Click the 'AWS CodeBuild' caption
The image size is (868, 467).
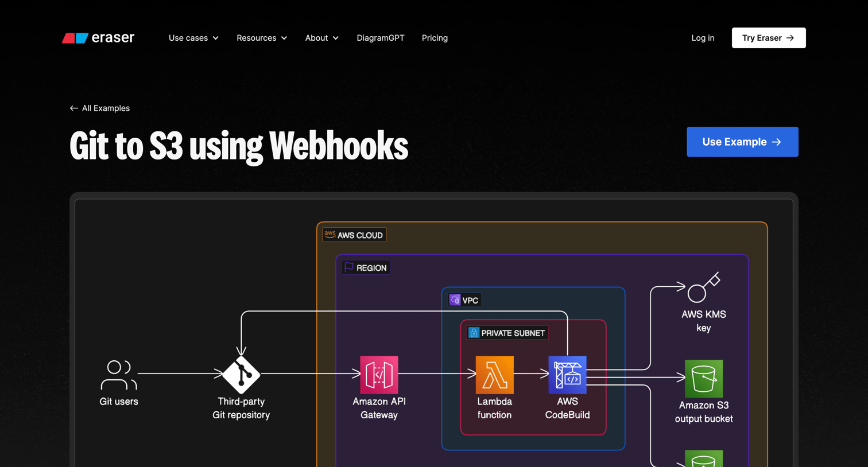[x=567, y=408]
